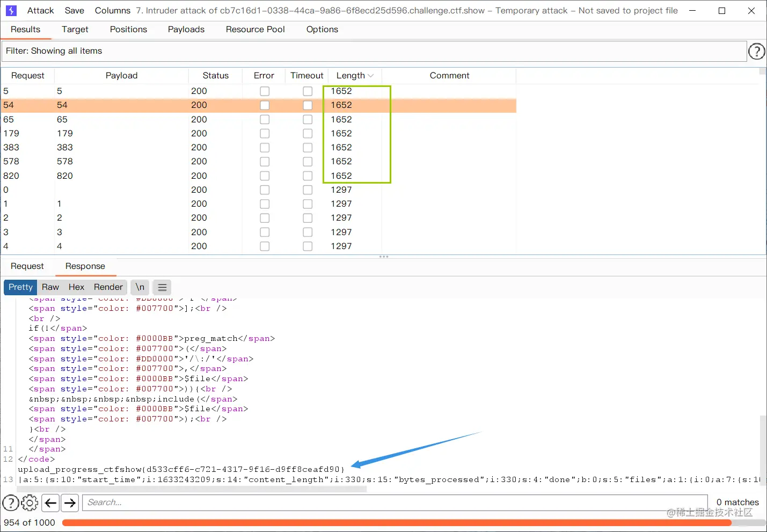Screen dimensions: 767x532
Task: Select the Pretty view button
Action: 20,287
